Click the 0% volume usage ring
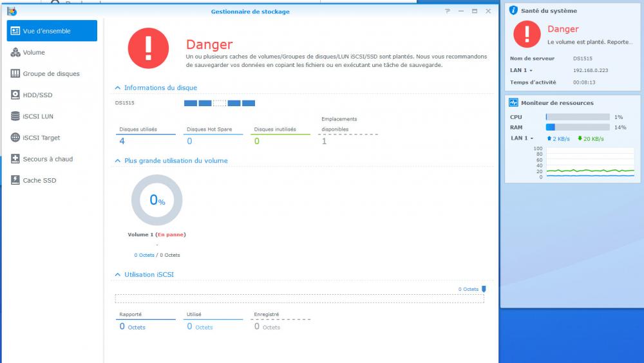 pos(157,200)
